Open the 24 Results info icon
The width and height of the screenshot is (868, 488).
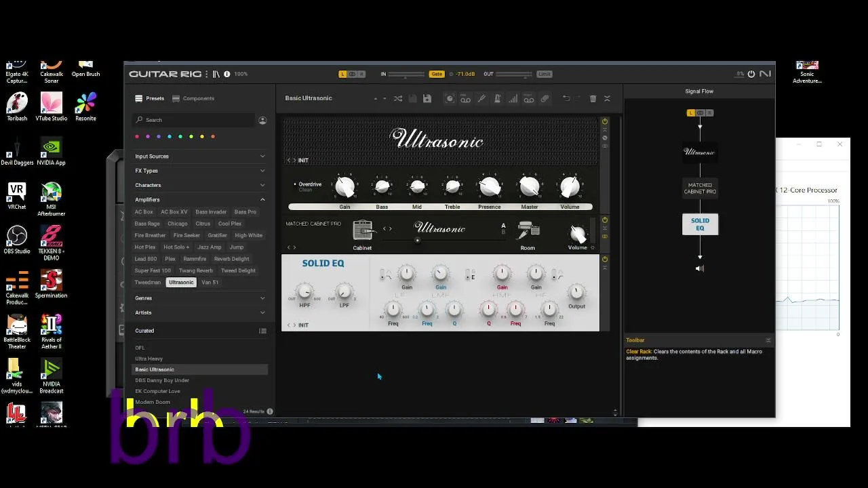tap(270, 411)
